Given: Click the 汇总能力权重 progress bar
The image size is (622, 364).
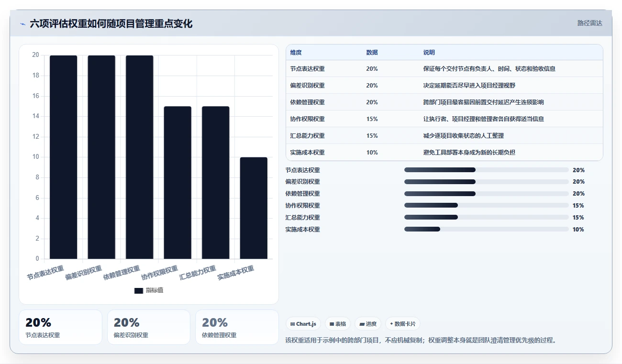Looking at the screenshot, I should [x=487, y=218].
